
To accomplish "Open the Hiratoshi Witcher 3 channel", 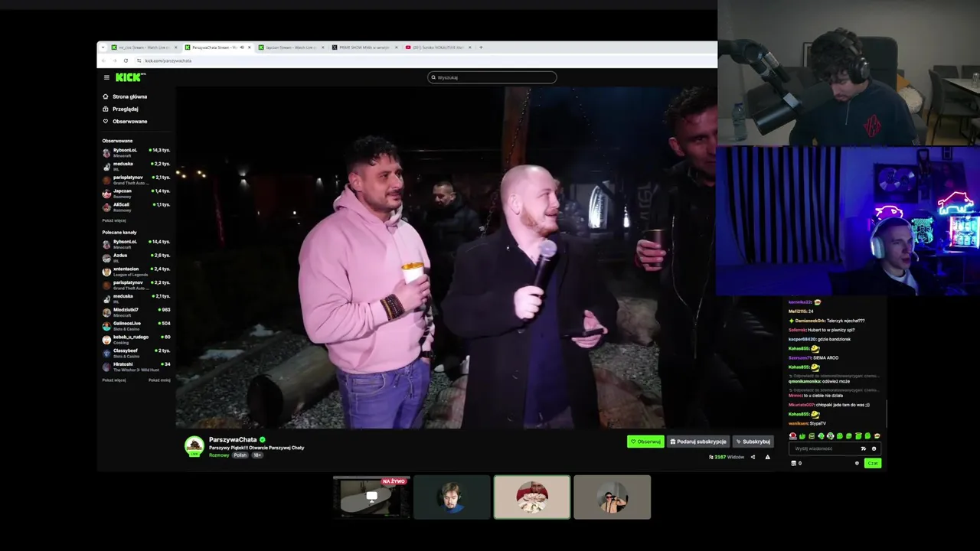I will (x=136, y=366).
